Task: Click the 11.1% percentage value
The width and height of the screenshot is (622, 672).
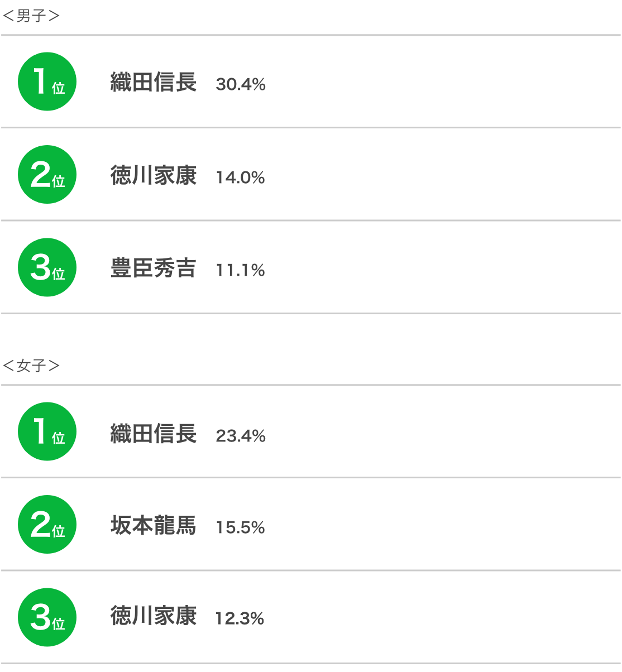Action: point(240,270)
